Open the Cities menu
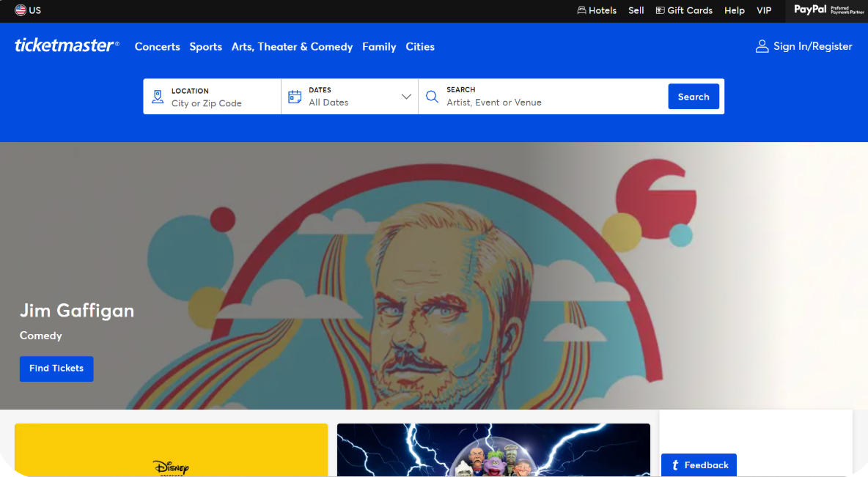This screenshot has width=868, height=477. click(x=420, y=46)
